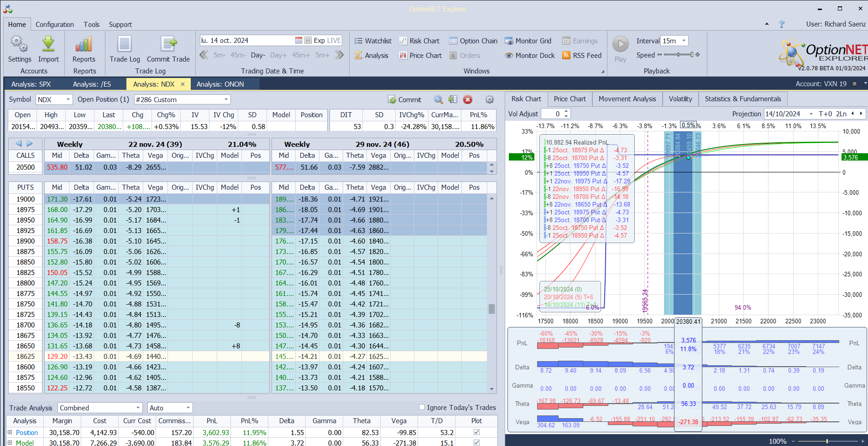868x446 pixels.
Task: Open the Support ribbon tab
Action: [120, 24]
